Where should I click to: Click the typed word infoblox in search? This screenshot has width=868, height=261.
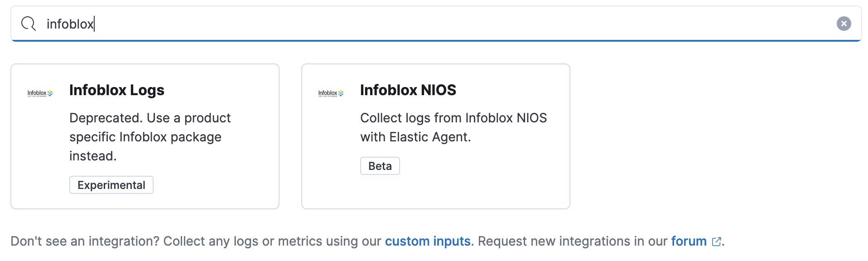(x=70, y=24)
